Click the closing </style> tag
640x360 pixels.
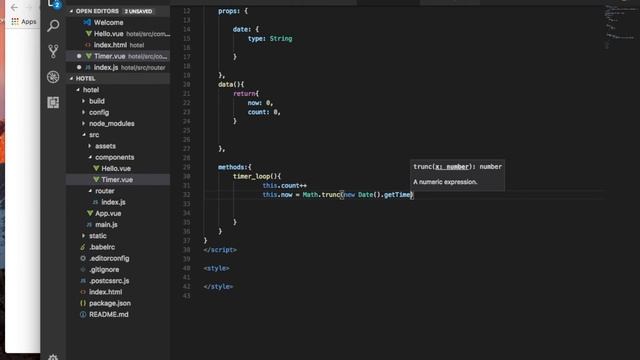pyautogui.click(x=218, y=287)
